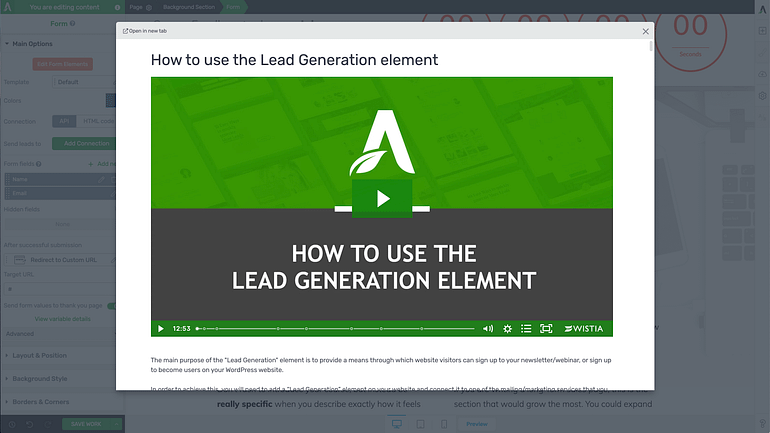The image size is (770, 433).
Task: Open Form fields help icon
Action: [x=38, y=164]
